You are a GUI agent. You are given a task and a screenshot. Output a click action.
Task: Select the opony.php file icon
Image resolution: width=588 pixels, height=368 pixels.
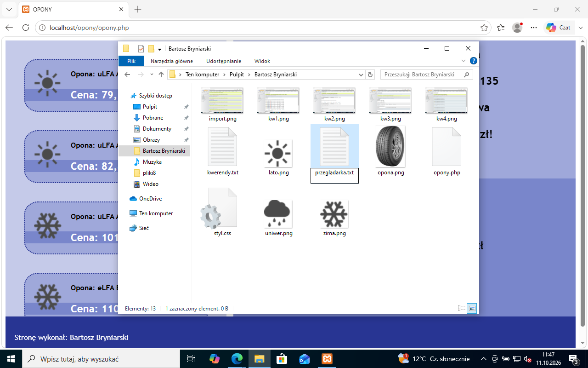click(447, 147)
